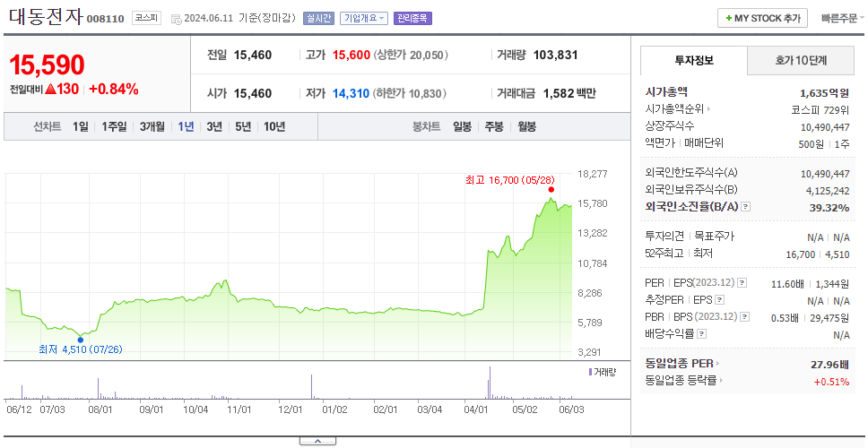The image size is (868, 448).
Task: Click the 투자의견 label
Action: point(664,237)
